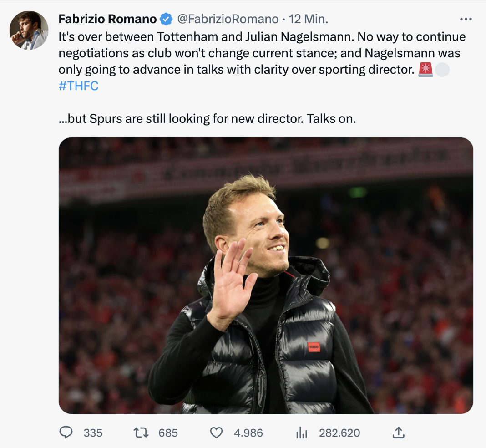Click the Fabrizio Romano display name
The width and height of the screenshot is (486, 448).
click(107, 19)
